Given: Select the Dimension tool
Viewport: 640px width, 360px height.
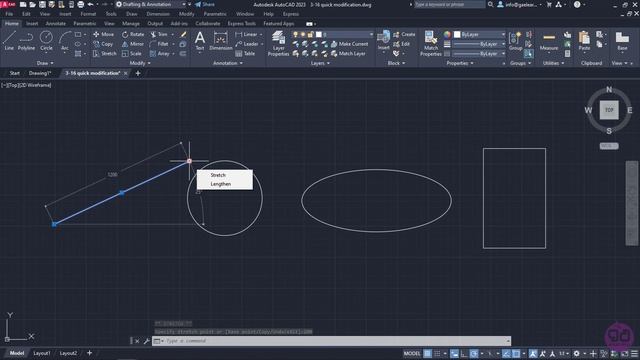Looking at the screenshot, I should pos(221,41).
